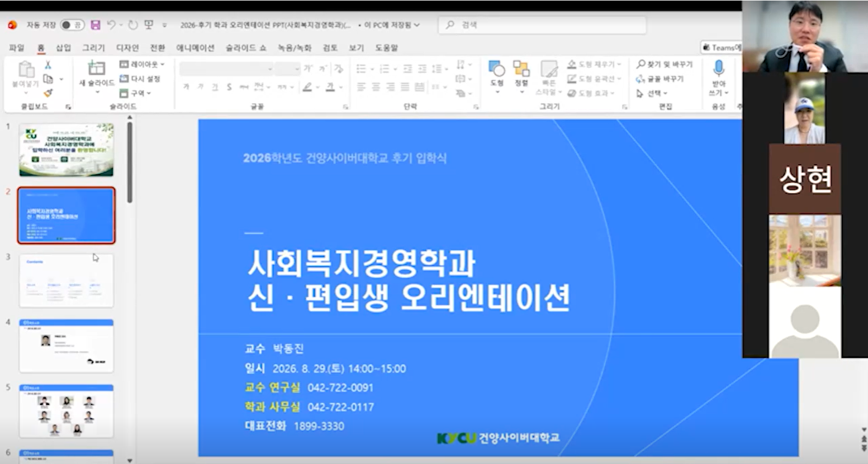Open the font size combo box

[x=287, y=69]
